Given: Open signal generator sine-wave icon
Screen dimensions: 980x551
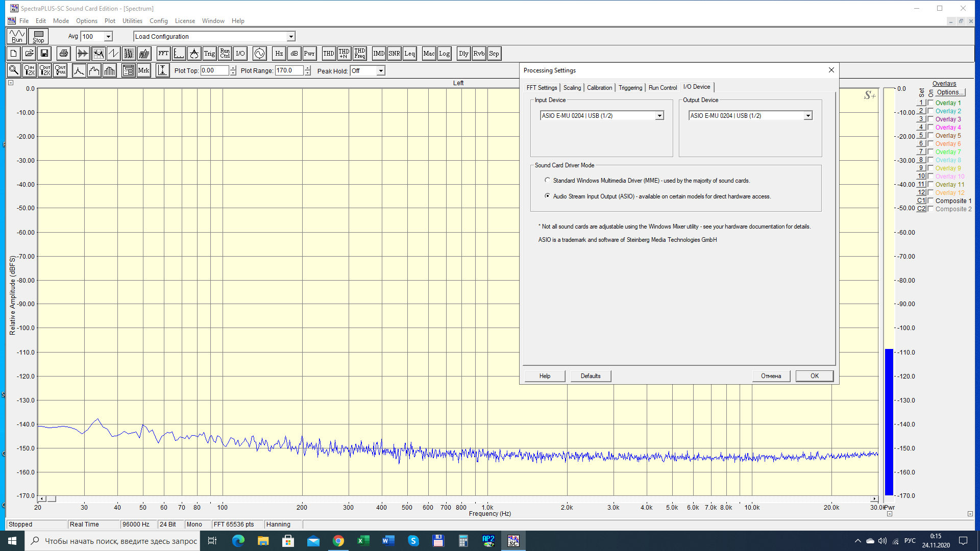Looking at the screenshot, I should pyautogui.click(x=260, y=54).
